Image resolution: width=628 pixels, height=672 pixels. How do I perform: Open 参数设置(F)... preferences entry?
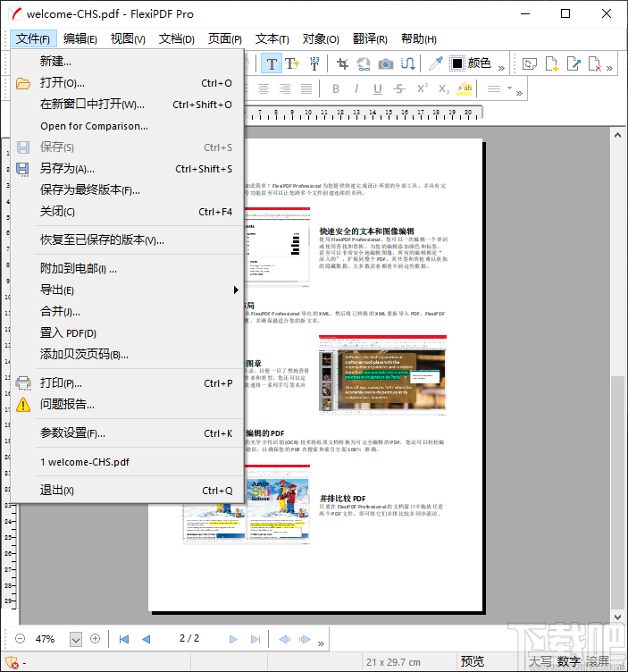pyautogui.click(x=127, y=433)
